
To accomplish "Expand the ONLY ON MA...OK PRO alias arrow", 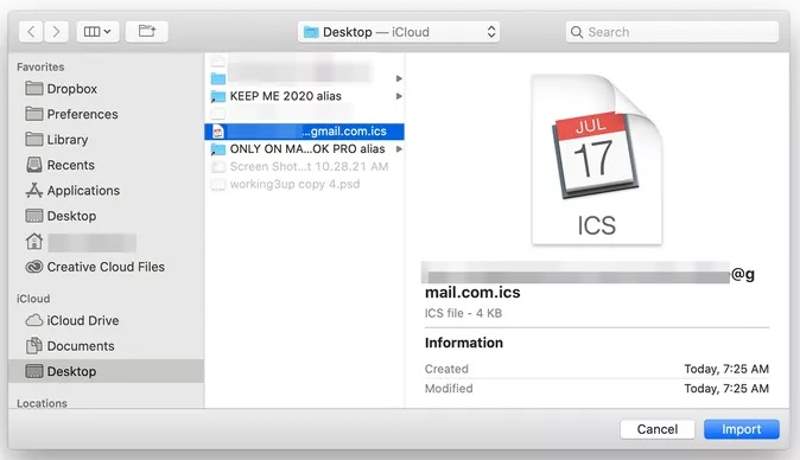I will 399,149.
